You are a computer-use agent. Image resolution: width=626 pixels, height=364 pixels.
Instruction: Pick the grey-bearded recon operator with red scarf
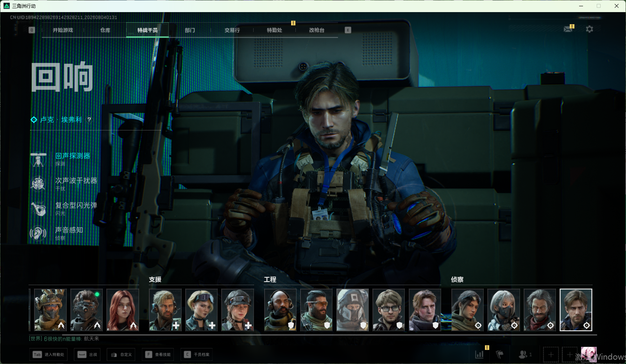540,310
